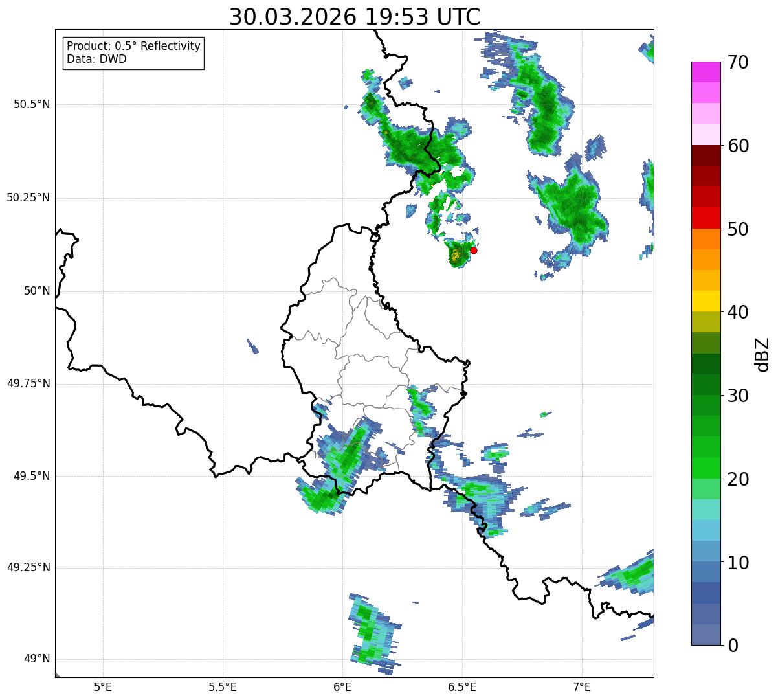Image resolution: width=778 pixels, height=700 pixels.
Task: Click the 0 tick on colorbar
Action: [733, 646]
